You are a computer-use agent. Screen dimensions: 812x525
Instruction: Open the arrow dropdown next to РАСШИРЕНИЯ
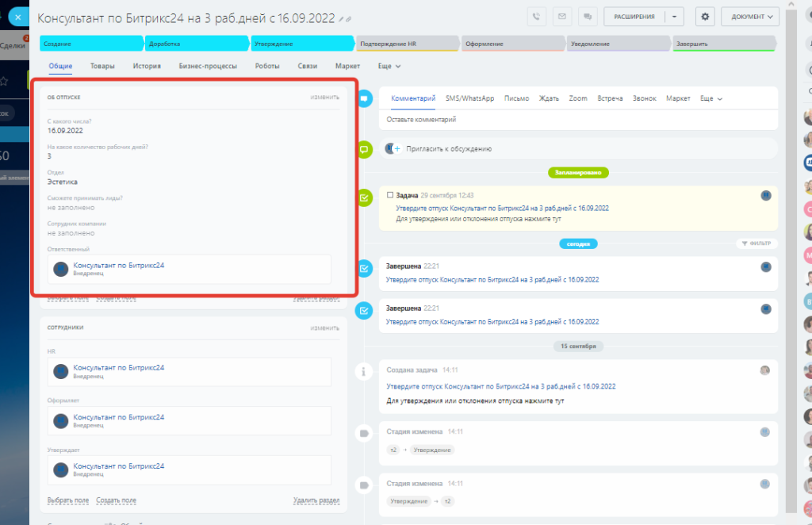[x=674, y=17]
